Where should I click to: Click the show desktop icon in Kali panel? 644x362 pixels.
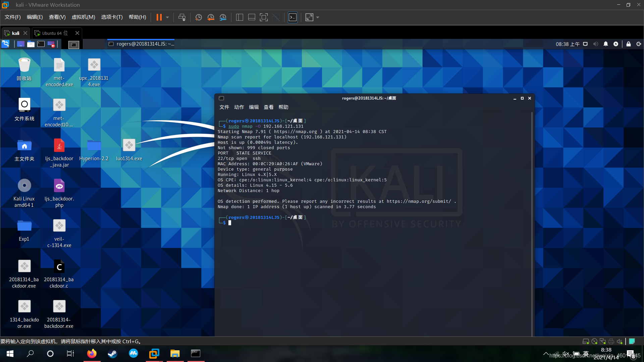pos(21,44)
